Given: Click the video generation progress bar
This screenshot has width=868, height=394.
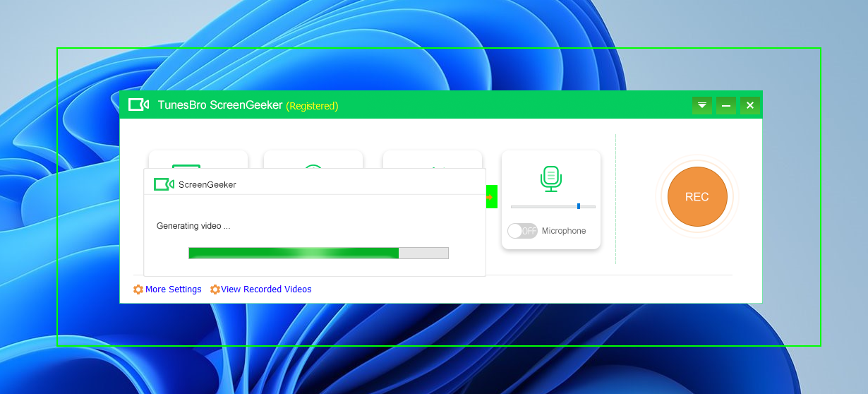Looking at the screenshot, I should [x=318, y=253].
